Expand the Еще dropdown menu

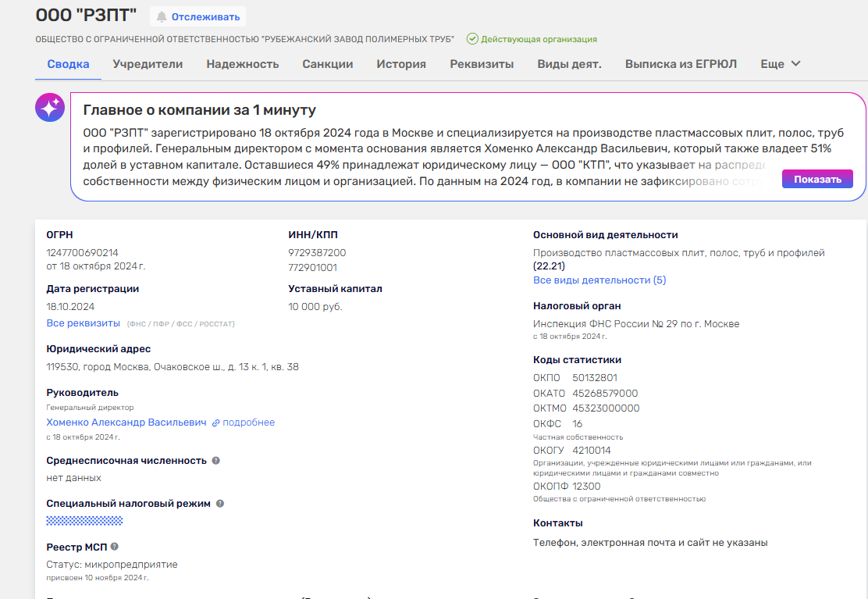click(x=781, y=64)
